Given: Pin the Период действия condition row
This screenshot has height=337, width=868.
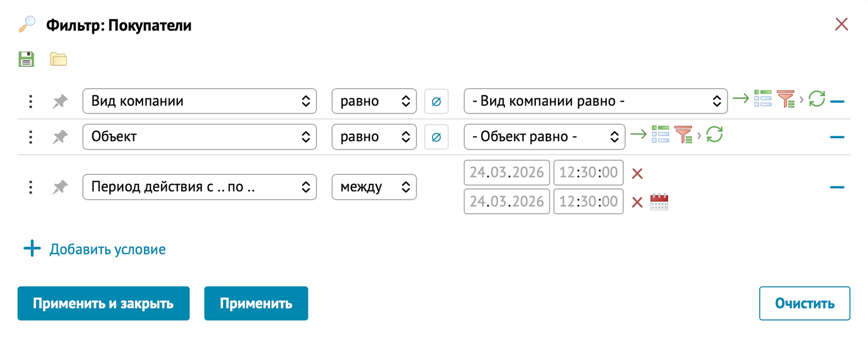Looking at the screenshot, I should coord(60,187).
